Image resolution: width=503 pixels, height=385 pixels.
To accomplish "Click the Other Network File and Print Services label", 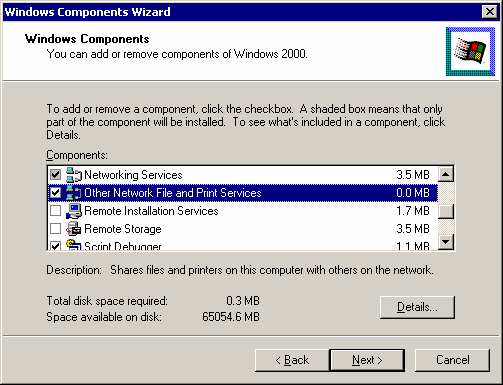I will point(173,193).
